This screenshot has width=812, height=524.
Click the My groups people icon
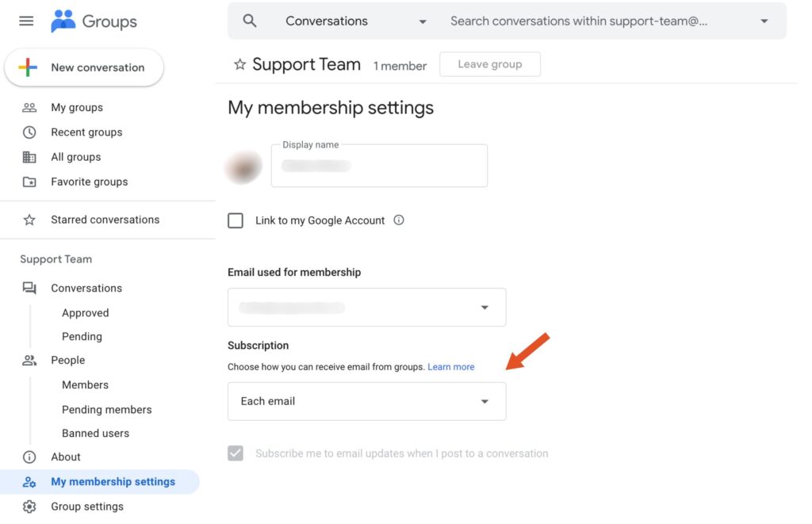tap(29, 107)
